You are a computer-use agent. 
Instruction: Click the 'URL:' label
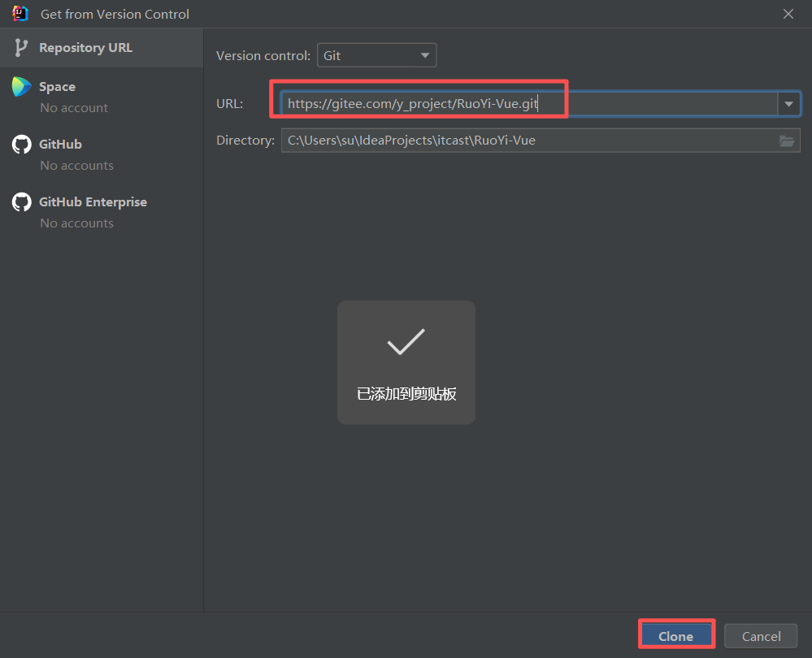pos(229,103)
